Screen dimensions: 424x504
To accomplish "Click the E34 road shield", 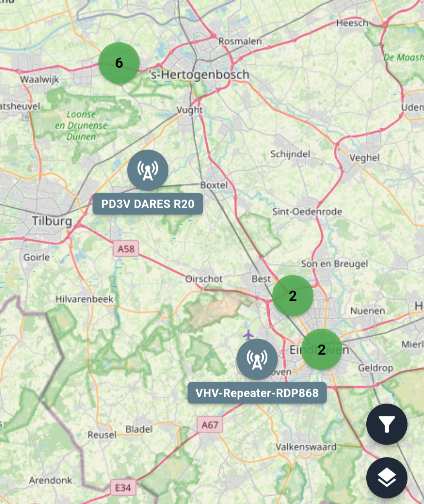I will click(123, 488).
